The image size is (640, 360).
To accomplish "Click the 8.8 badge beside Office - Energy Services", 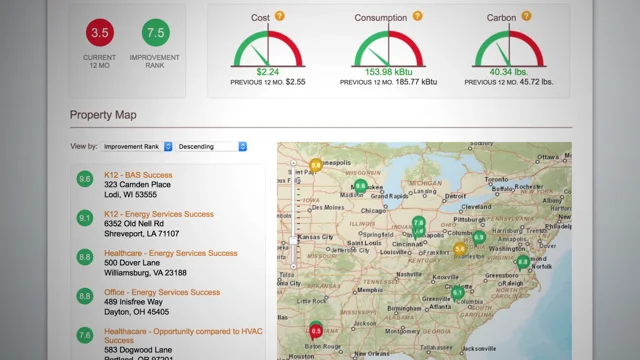I will [x=85, y=296].
